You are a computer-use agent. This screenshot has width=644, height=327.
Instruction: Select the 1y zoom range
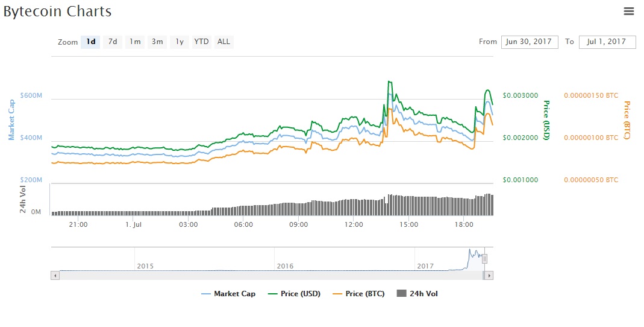179,42
